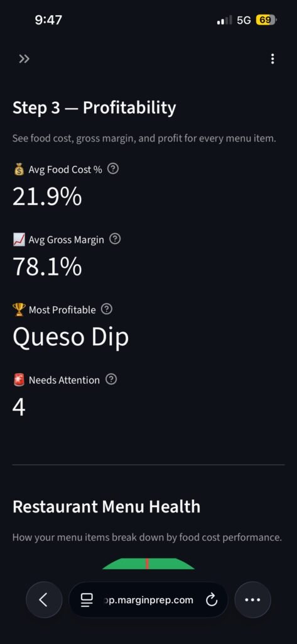Tap the marginprep.com address bar

148,600
